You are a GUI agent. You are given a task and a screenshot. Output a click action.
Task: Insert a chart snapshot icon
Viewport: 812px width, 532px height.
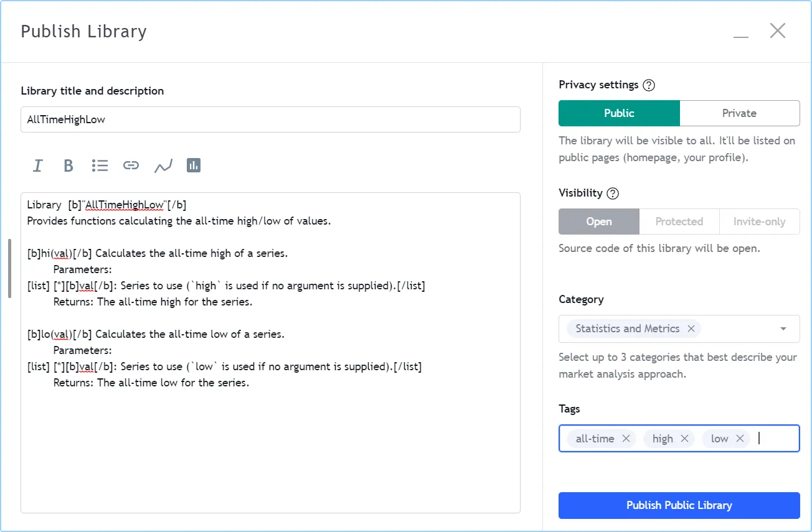point(163,166)
